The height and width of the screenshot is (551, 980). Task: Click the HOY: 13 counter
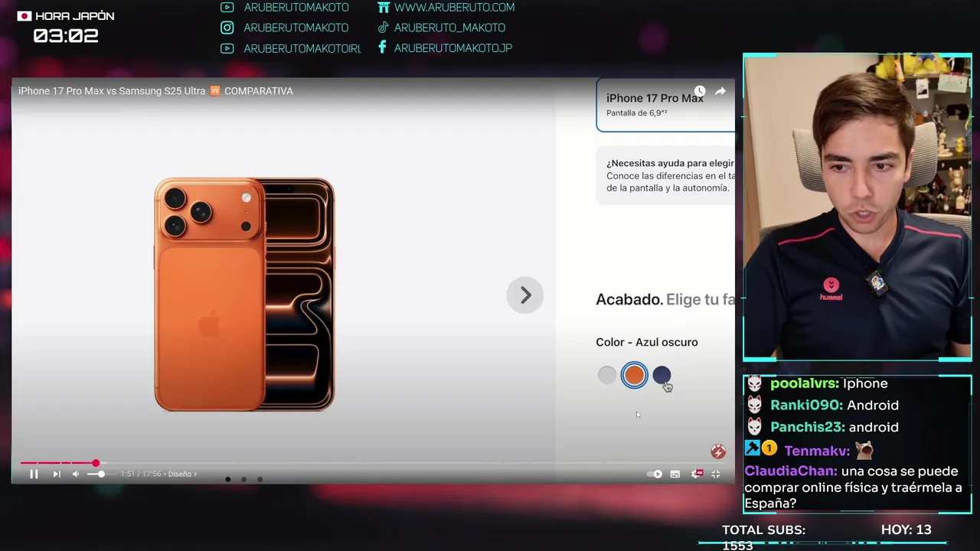(x=906, y=530)
